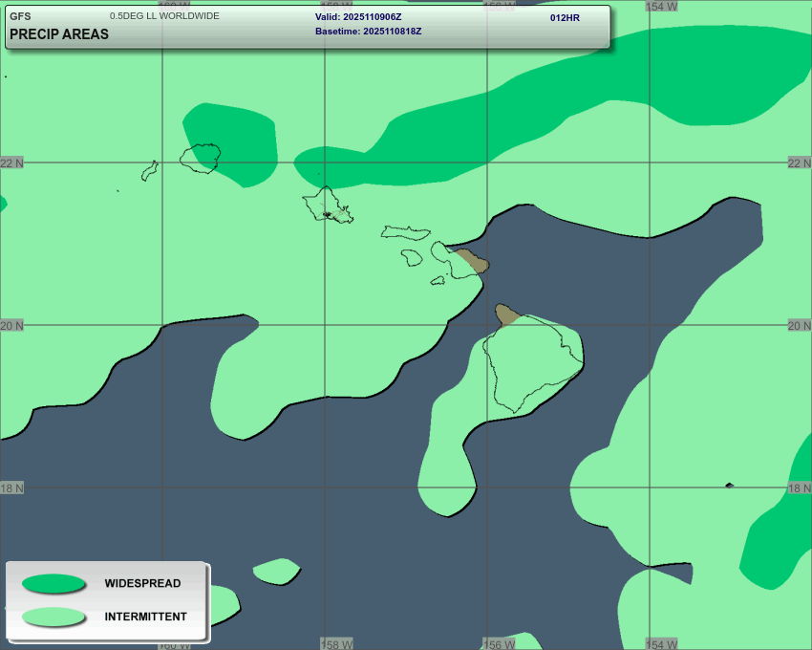
Task: Click the Oahu island outline
Action: (x=328, y=206)
